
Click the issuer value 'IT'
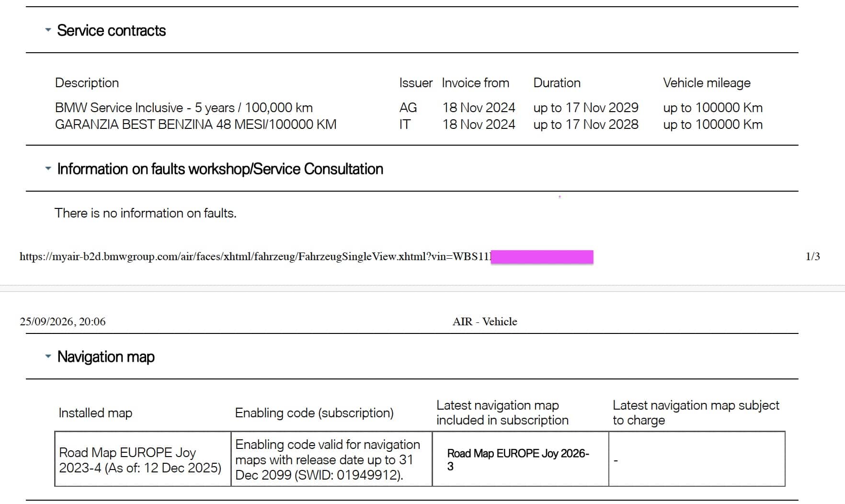coord(405,125)
